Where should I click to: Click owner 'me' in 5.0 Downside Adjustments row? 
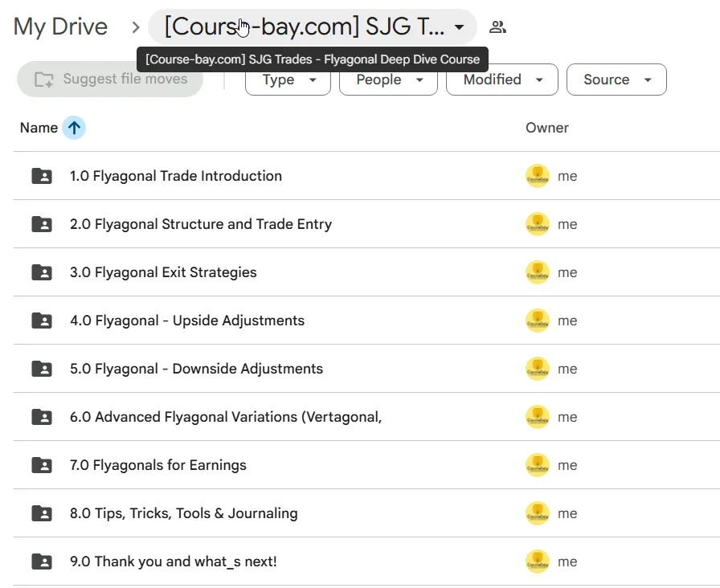(x=567, y=369)
